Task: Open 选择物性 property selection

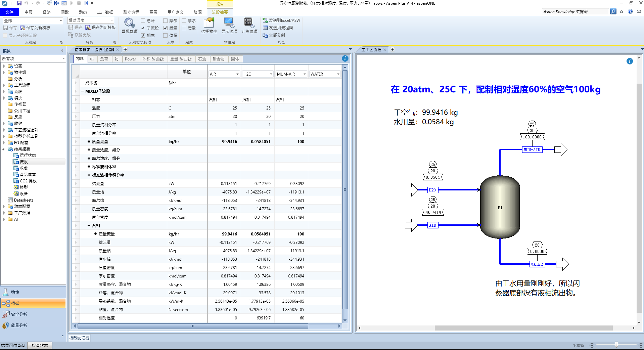Action: [x=209, y=26]
